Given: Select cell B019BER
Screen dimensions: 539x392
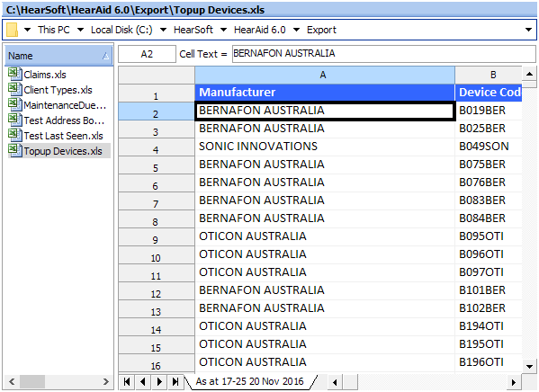Looking at the screenshot, I should click(489, 111).
